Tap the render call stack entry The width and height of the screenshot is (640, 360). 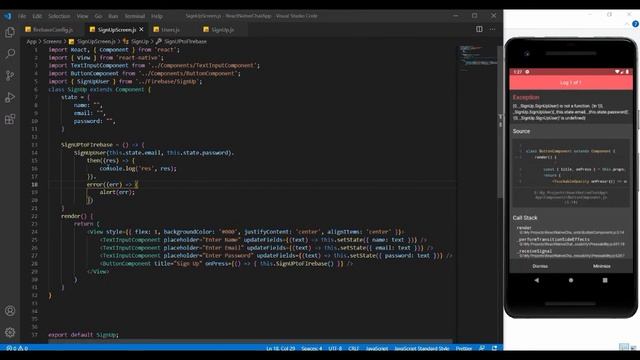[x=571, y=230]
